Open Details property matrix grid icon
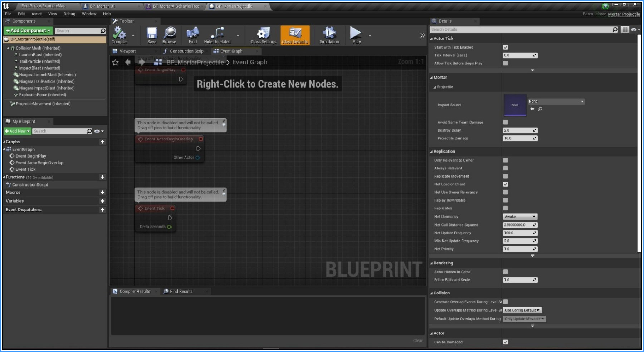 [625, 30]
